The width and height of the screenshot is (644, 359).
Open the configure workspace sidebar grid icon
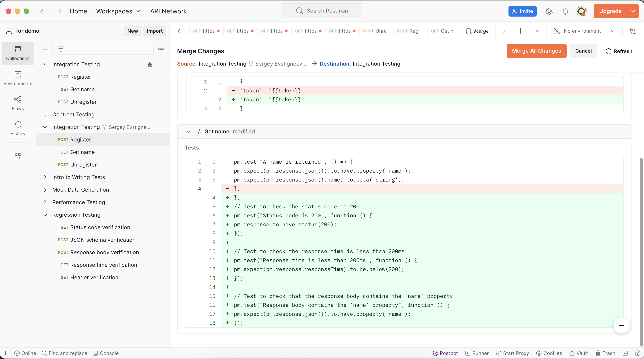[x=18, y=156]
